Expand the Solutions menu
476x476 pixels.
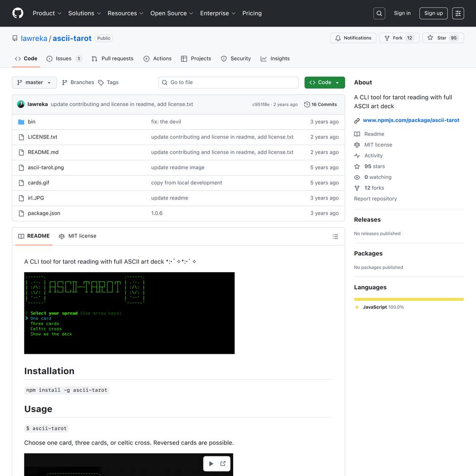(84, 13)
